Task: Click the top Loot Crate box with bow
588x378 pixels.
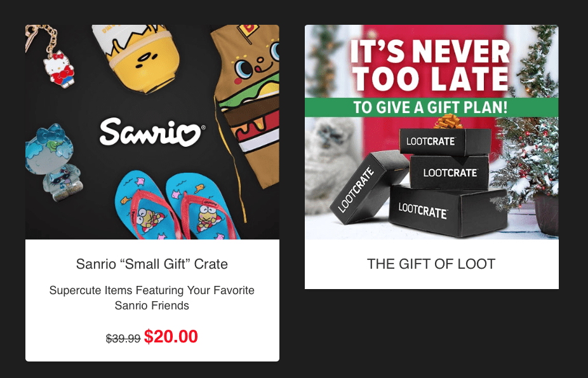Action: pyautogui.click(x=445, y=142)
